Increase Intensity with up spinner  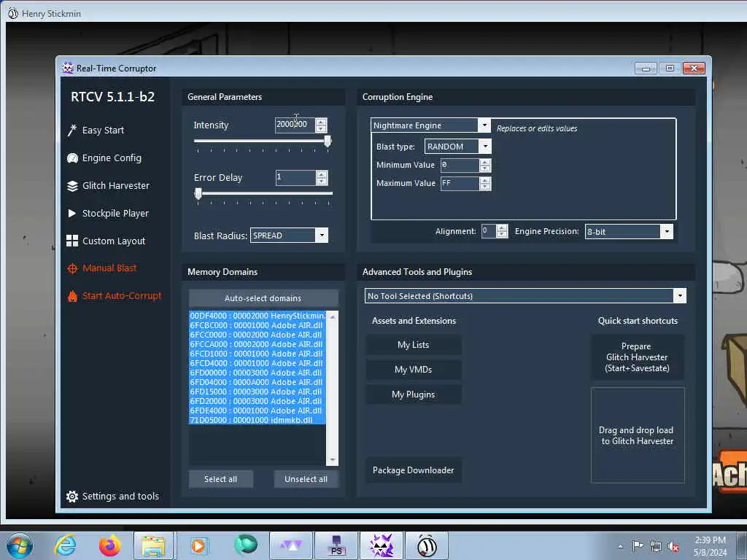pos(321,122)
